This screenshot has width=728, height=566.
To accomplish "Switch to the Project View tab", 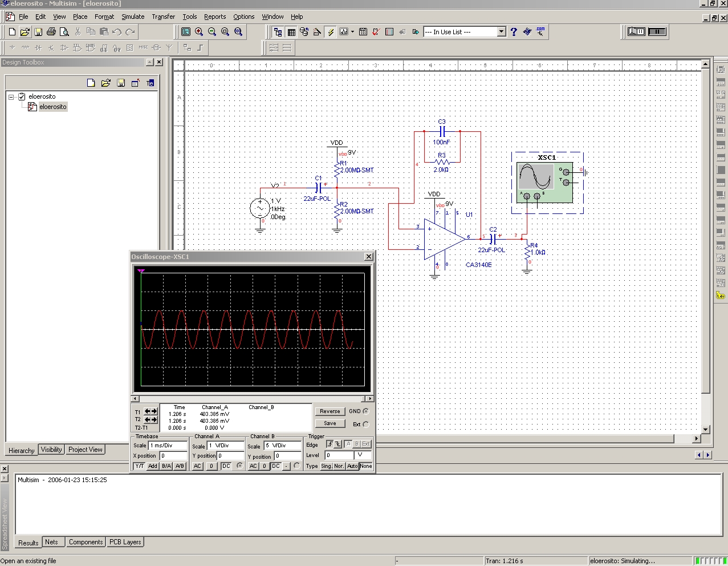I will point(86,450).
